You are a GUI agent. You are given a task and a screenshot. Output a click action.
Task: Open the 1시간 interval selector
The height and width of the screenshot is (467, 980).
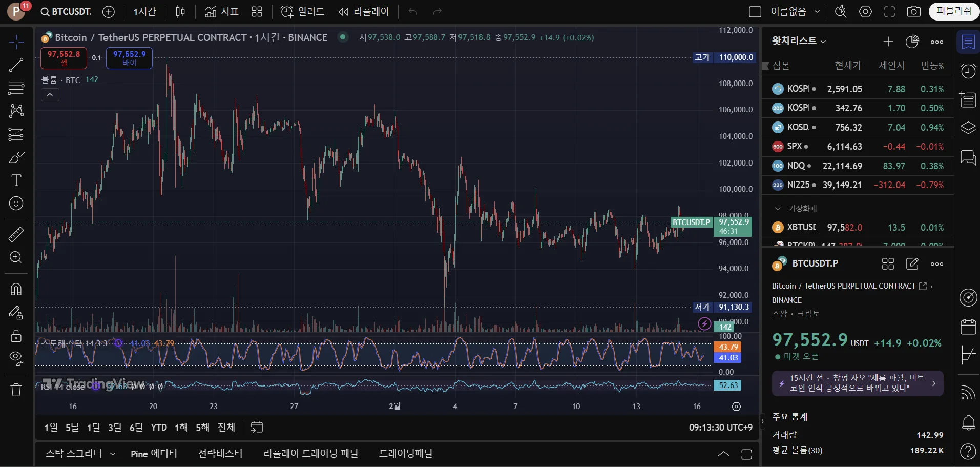pyautogui.click(x=144, y=11)
